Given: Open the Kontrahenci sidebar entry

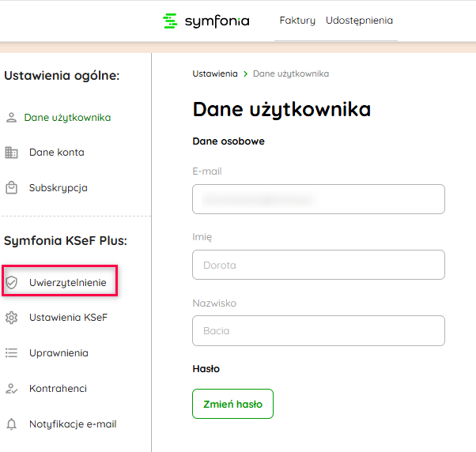Looking at the screenshot, I should tap(58, 389).
